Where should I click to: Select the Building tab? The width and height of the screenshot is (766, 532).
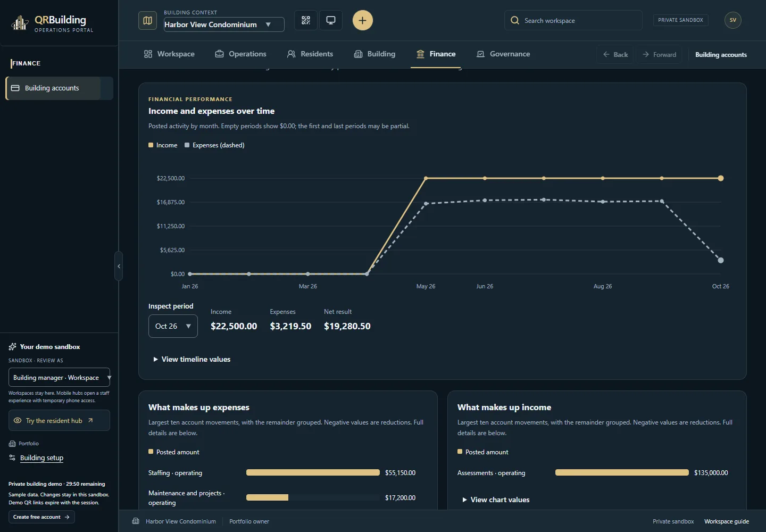(374, 54)
